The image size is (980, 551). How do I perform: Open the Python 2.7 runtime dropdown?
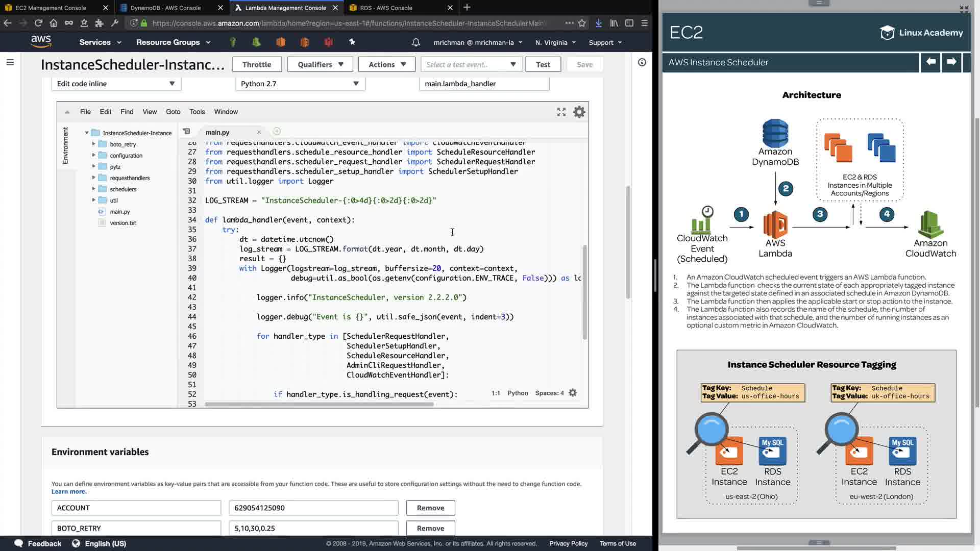click(300, 84)
